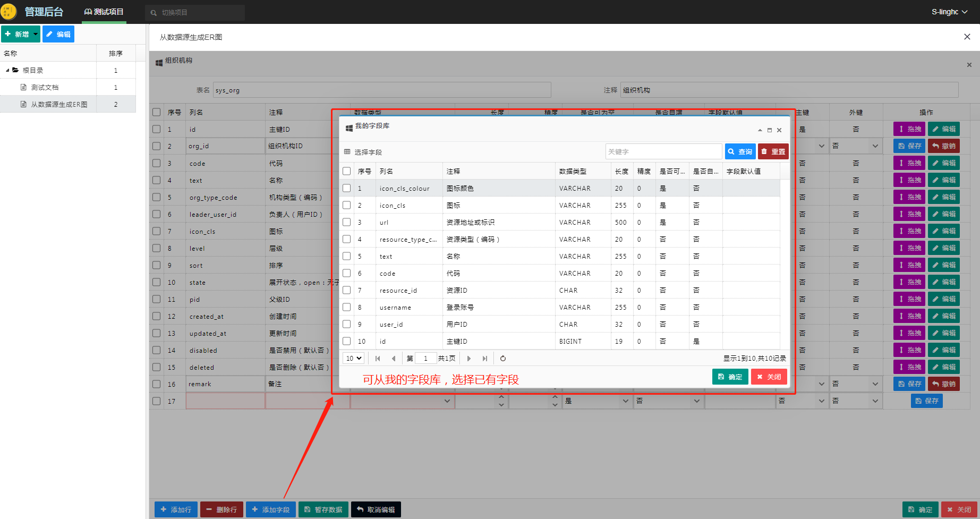This screenshot has width=980, height=519.
Task: Toggle the select-all checkbox in field library
Action: (x=347, y=171)
